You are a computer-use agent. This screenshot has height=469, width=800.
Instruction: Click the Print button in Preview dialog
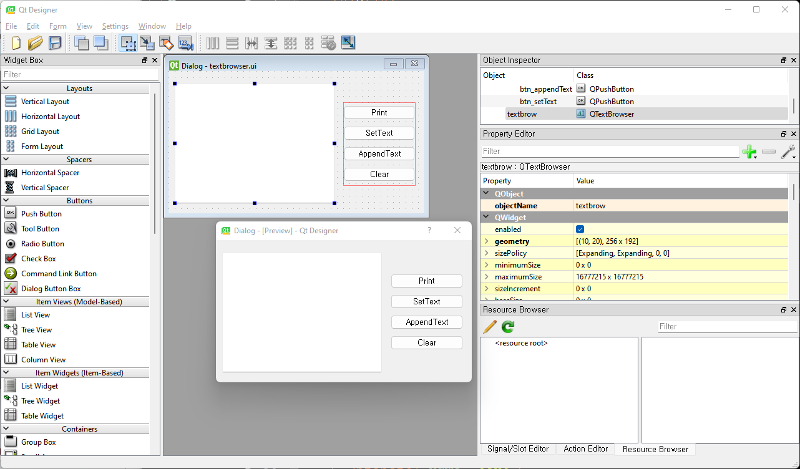pyautogui.click(x=427, y=281)
